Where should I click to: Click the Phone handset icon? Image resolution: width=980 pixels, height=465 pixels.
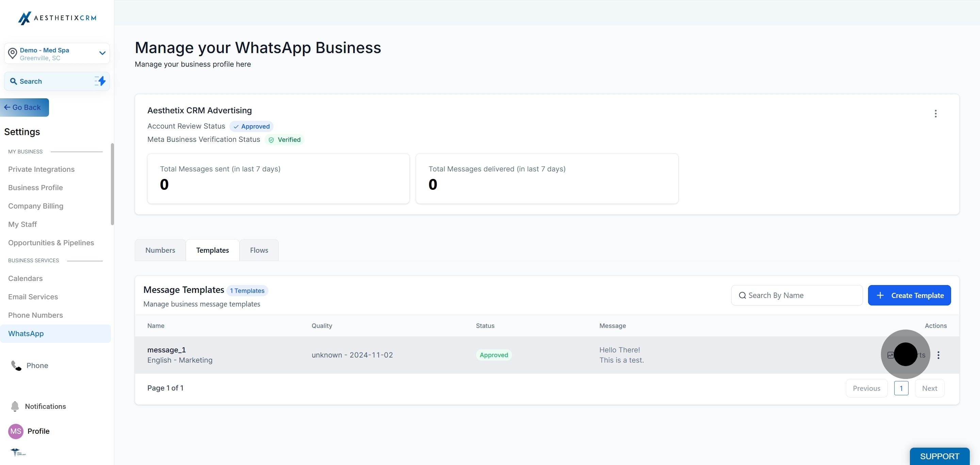coord(16,365)
